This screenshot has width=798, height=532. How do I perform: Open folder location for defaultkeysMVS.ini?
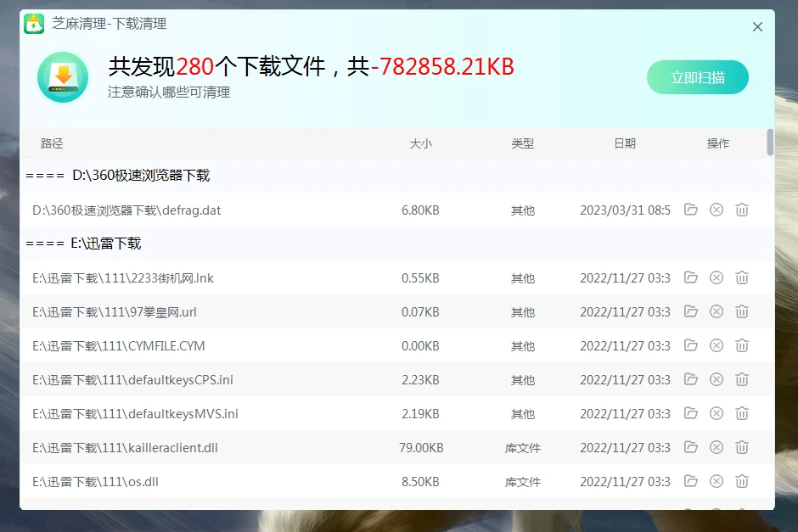(x=691, y=413)
